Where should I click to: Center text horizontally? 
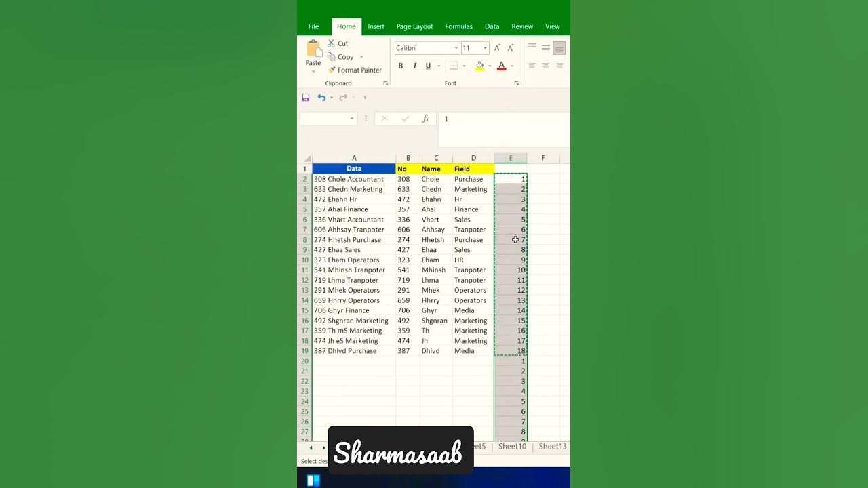pyautogui.click(x=546, y=66)
